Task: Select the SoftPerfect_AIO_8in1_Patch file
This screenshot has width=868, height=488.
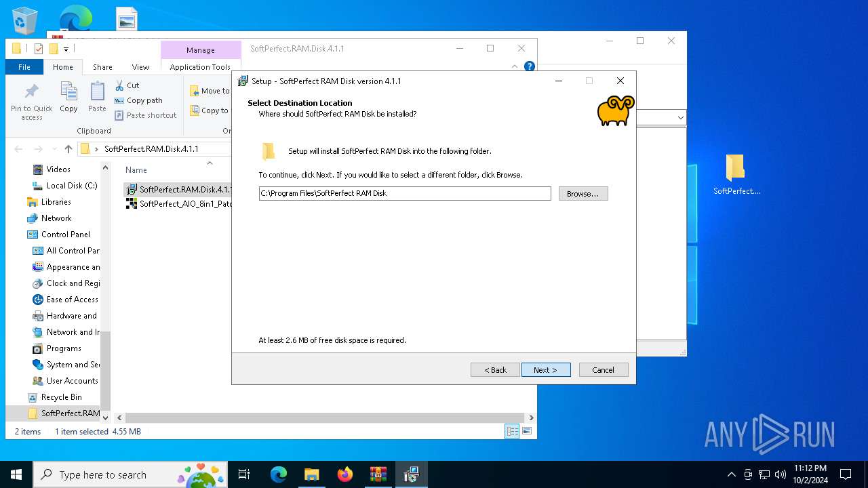Action: pyautogui.click(x=179, y=203)
